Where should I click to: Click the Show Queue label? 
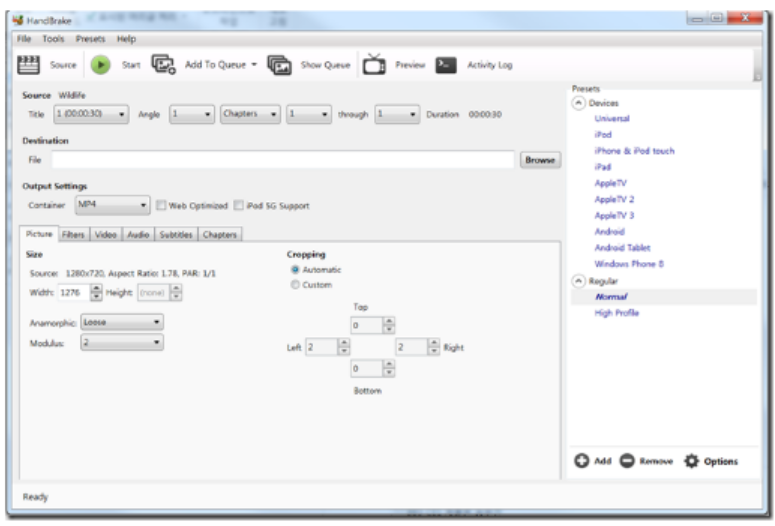325,65
